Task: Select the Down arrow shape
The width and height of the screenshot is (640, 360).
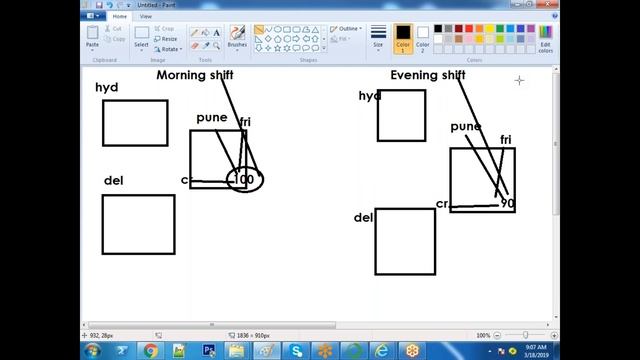Action: click(259, 48)
